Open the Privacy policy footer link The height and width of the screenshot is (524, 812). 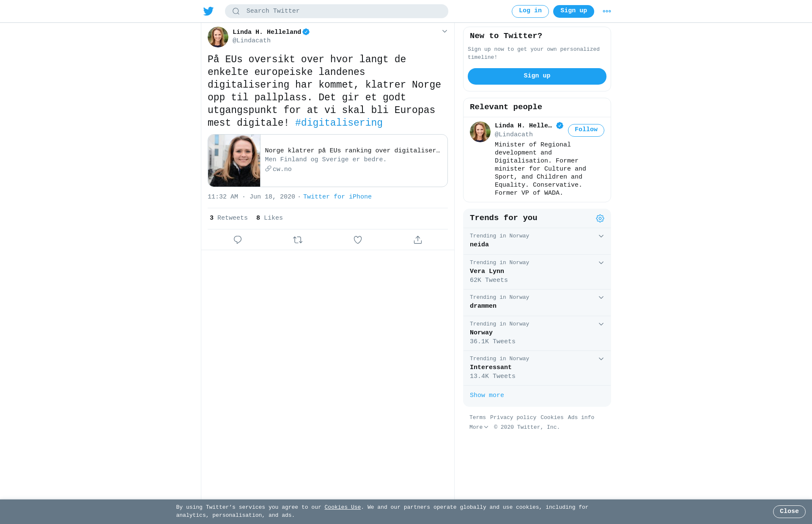pyautogui.click(x=513, y=418)
